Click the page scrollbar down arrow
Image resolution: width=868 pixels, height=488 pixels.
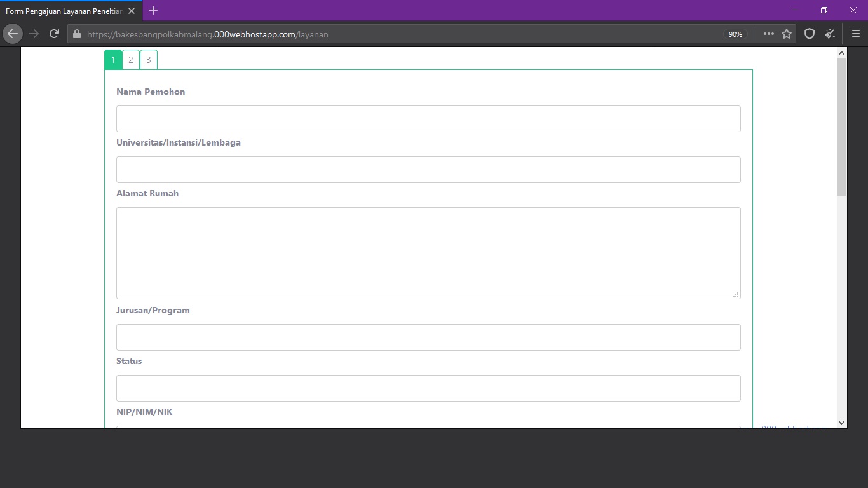(842, 423)
